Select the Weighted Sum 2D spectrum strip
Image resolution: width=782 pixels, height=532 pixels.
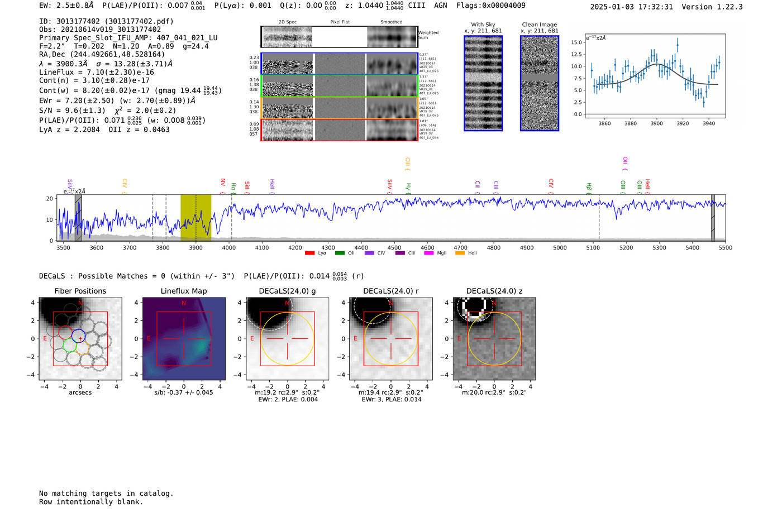[340, 37]
